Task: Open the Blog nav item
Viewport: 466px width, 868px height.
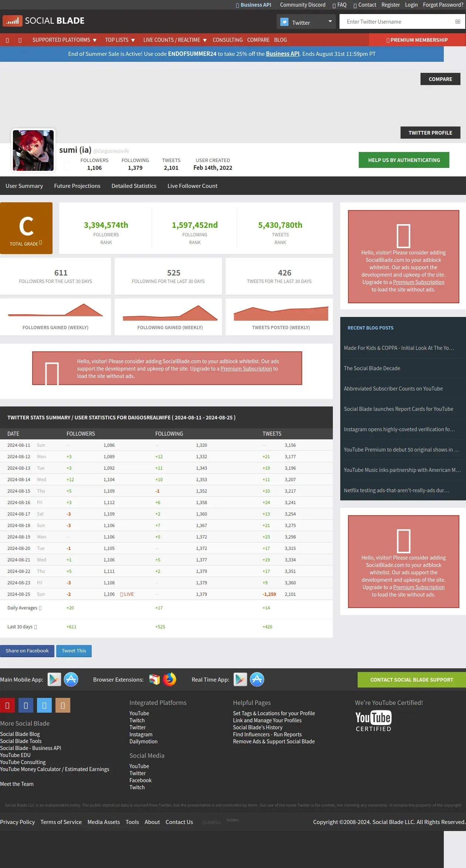Action: coord(280,40)
